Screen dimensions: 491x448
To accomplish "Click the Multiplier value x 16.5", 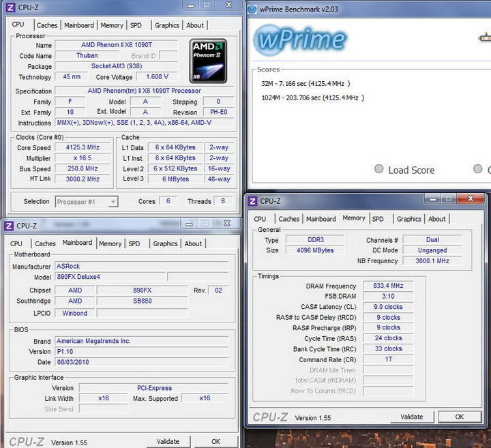I will pyautogui.click(x=83, y=158).
